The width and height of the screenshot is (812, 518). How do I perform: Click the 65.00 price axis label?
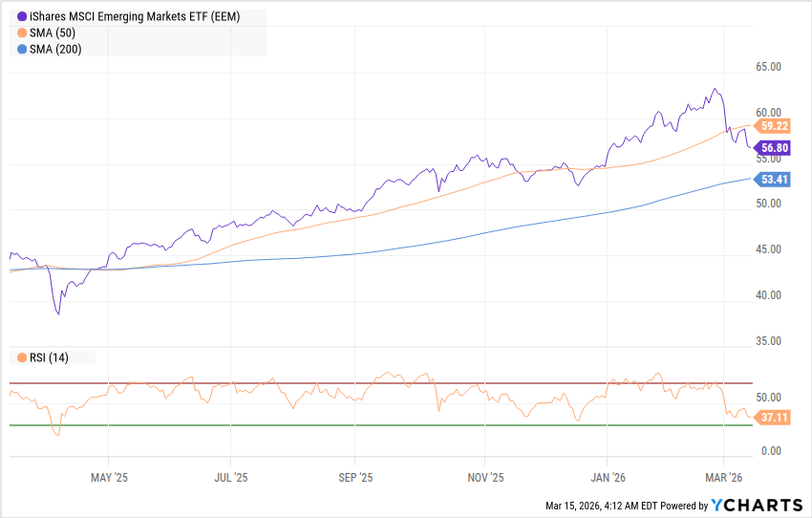(x=768, y=67)
